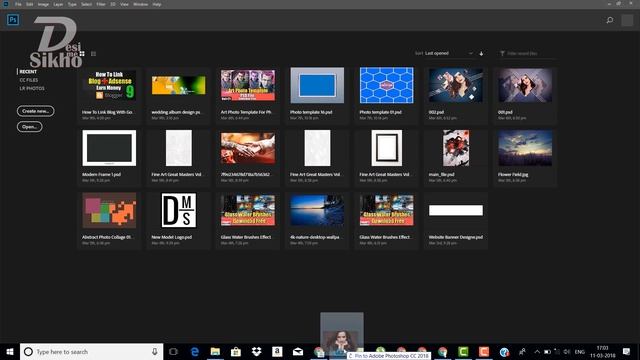Open main_file.psd thumbnail
This screenshot has height=360, width=640.
coord(456,148)
